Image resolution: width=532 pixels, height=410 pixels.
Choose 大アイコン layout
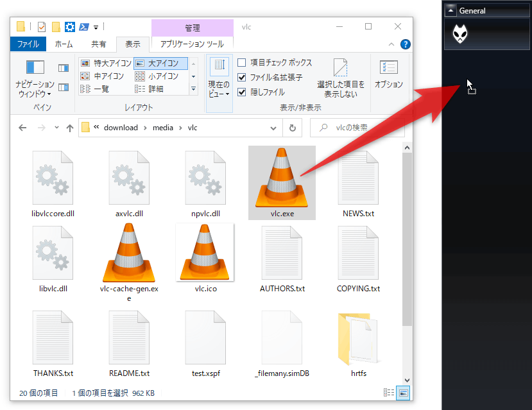(161, 63)
